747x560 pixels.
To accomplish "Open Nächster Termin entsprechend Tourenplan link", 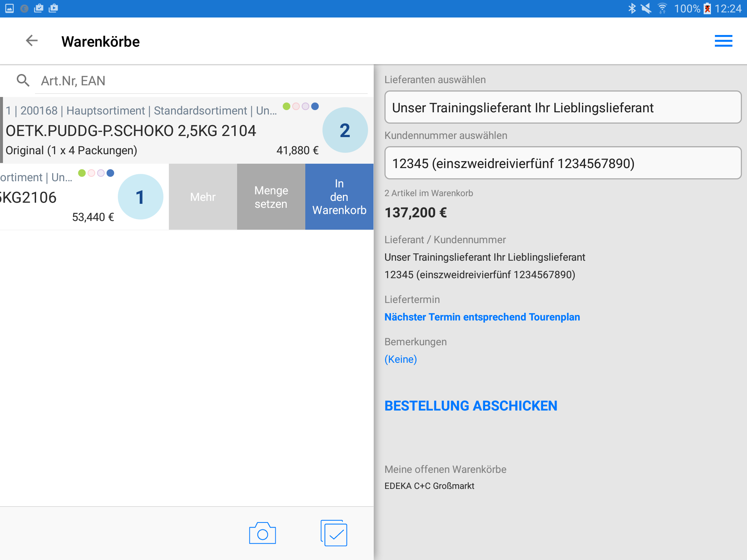I will click(482, 317).
